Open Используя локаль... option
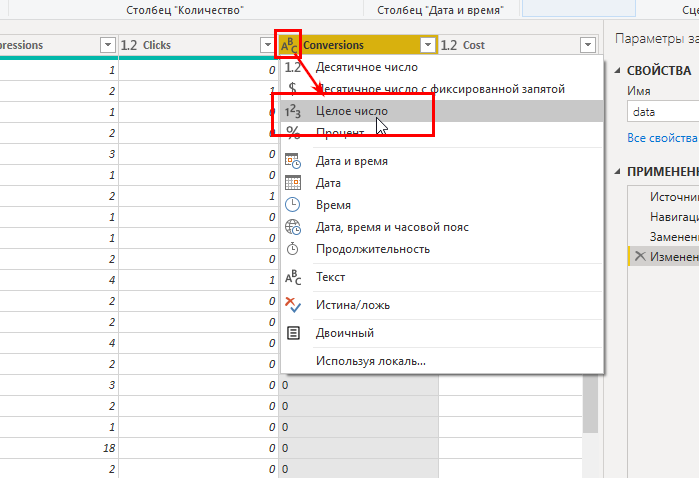699x478 pixels. [x=442, y=361]
